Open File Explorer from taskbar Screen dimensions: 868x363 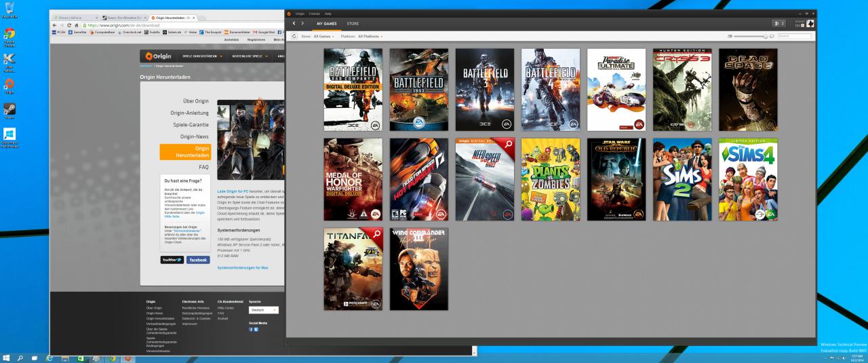pyautogui.click(x=65, y=358)
